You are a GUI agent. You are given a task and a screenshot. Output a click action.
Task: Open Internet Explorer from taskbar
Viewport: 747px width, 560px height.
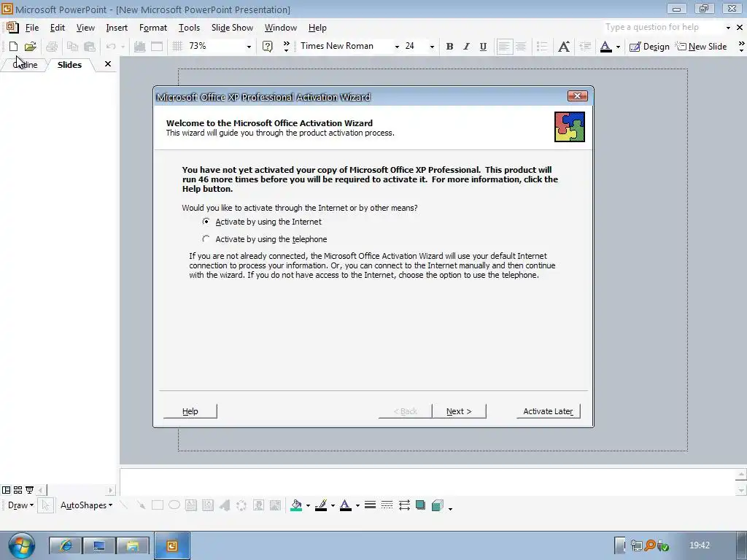[x=66, y=545]
